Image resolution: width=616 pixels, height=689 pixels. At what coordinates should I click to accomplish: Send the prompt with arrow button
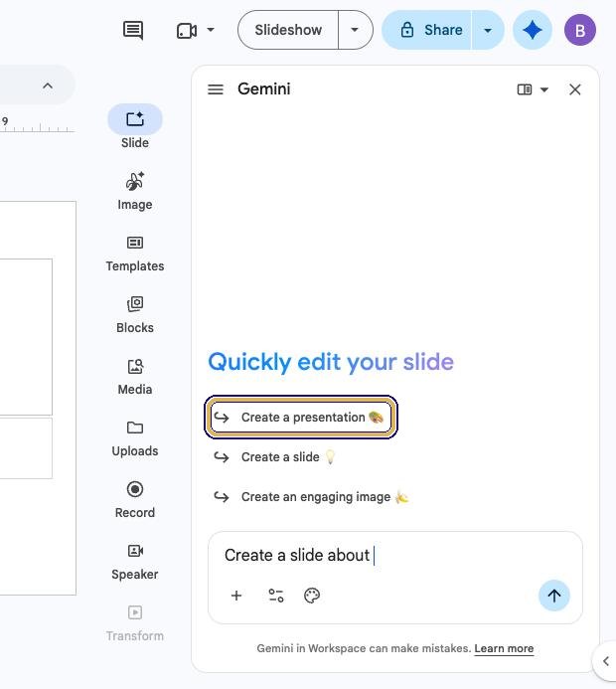click(554, 596)
